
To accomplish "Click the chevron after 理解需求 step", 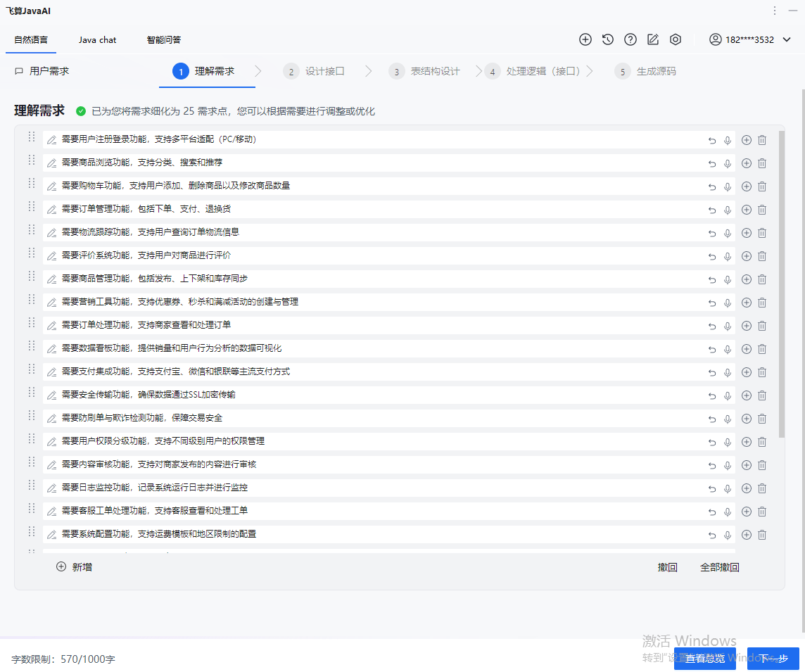I will (x=258, y=71).
